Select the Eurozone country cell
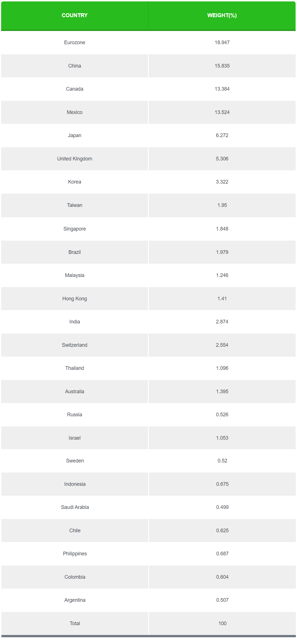 coord(75,43)
